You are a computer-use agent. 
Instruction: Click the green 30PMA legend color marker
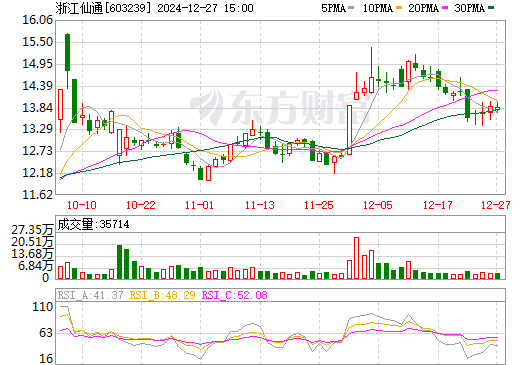tap(491, 8)
